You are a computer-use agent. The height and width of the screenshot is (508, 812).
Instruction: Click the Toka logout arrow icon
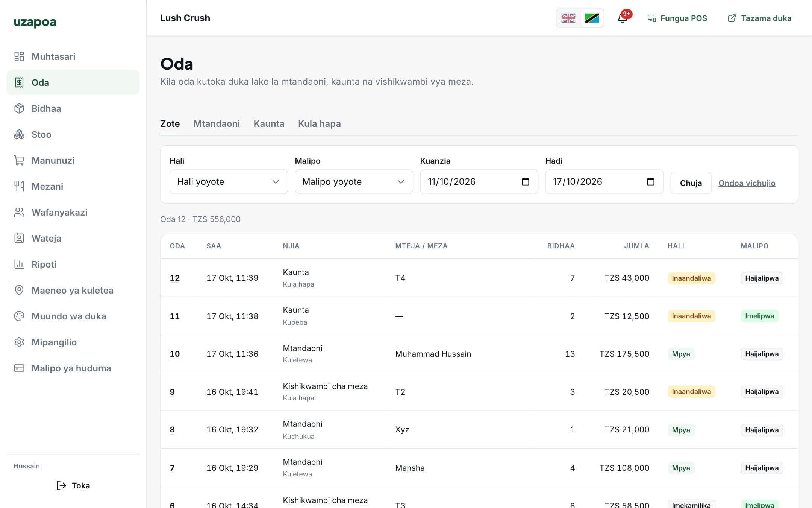point(61,485)
